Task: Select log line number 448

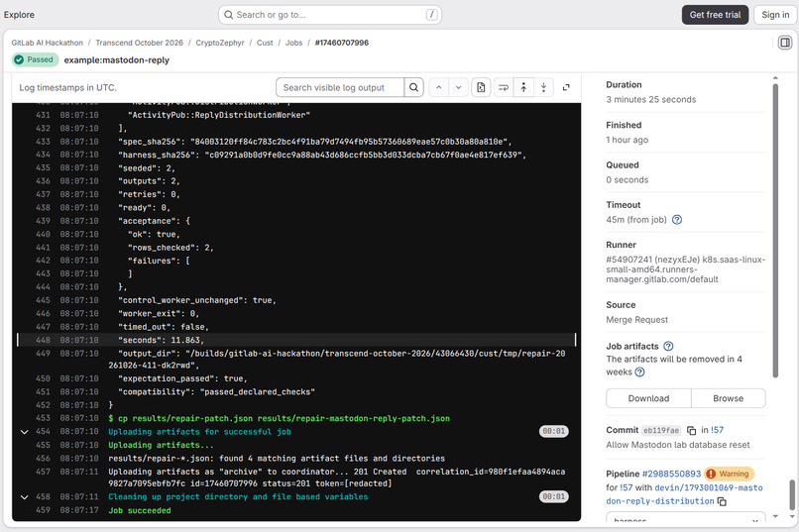Action: (43, 340)
